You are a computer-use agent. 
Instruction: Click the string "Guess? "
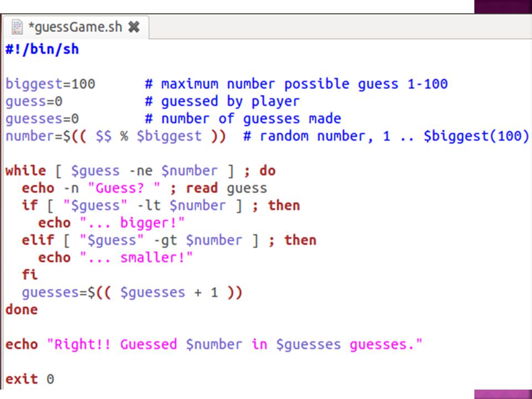(x=124, y=188)
